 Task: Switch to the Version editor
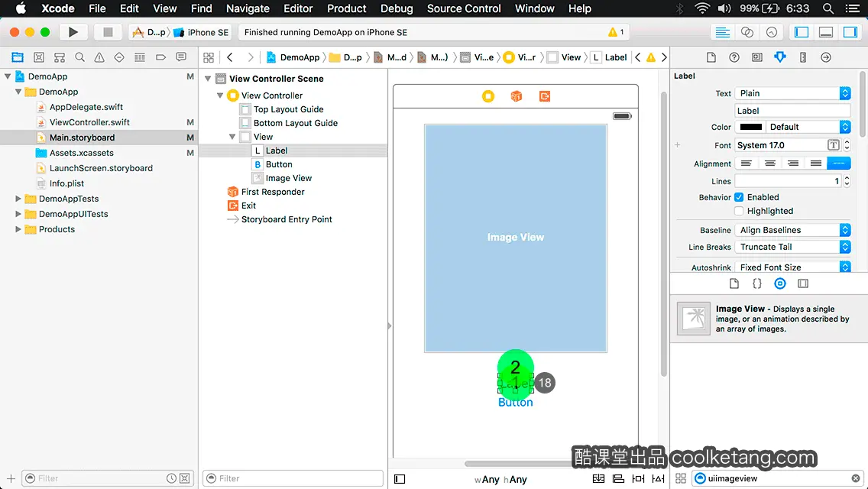[x=771, y=32]
